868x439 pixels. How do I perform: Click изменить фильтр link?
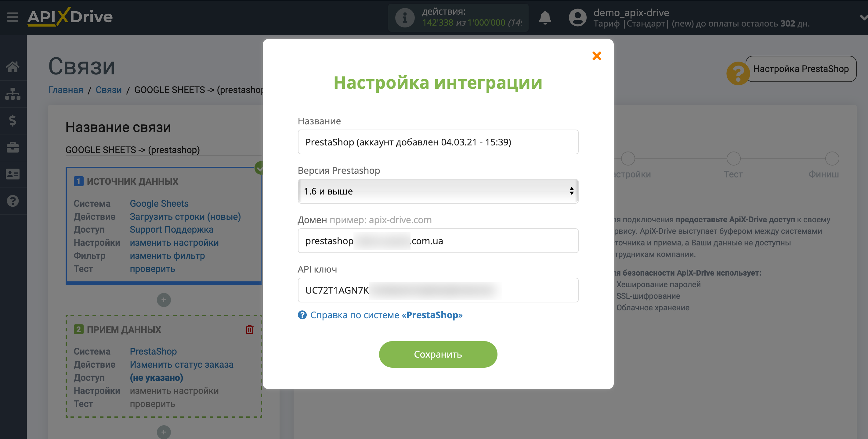click(x=167, y=255)
